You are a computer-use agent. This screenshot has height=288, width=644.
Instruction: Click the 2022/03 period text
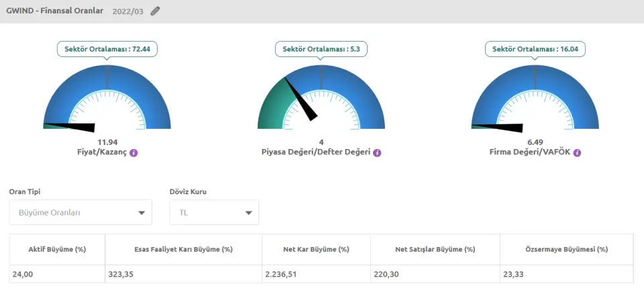[128, 11]
